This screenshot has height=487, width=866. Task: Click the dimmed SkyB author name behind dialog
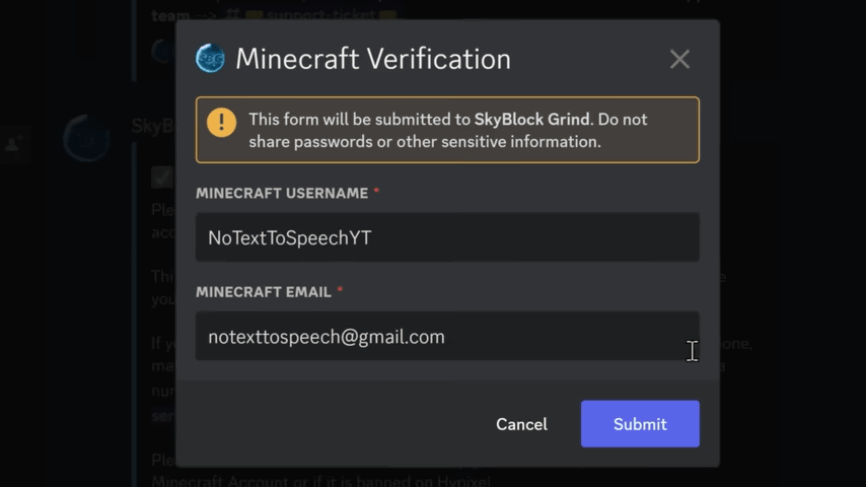pyautogui.click(x=154, y=126)
